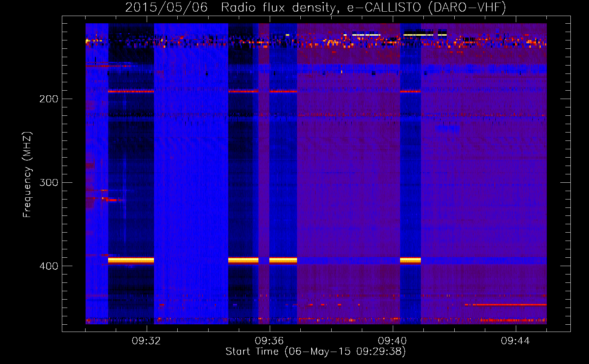Click the plot title "Radio flux density, e-CALLISTO (DARO-VHF)"

tap(363, 7)
